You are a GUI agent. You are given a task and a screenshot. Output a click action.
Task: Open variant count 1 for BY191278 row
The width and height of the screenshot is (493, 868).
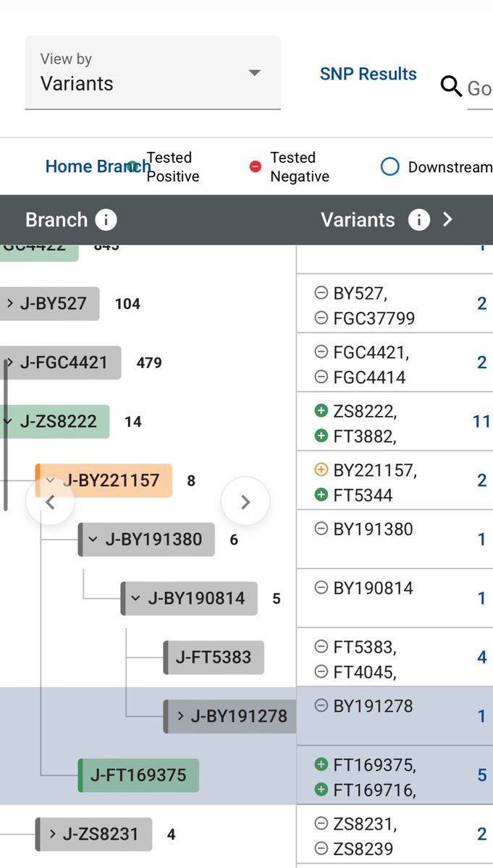[482, 716]
